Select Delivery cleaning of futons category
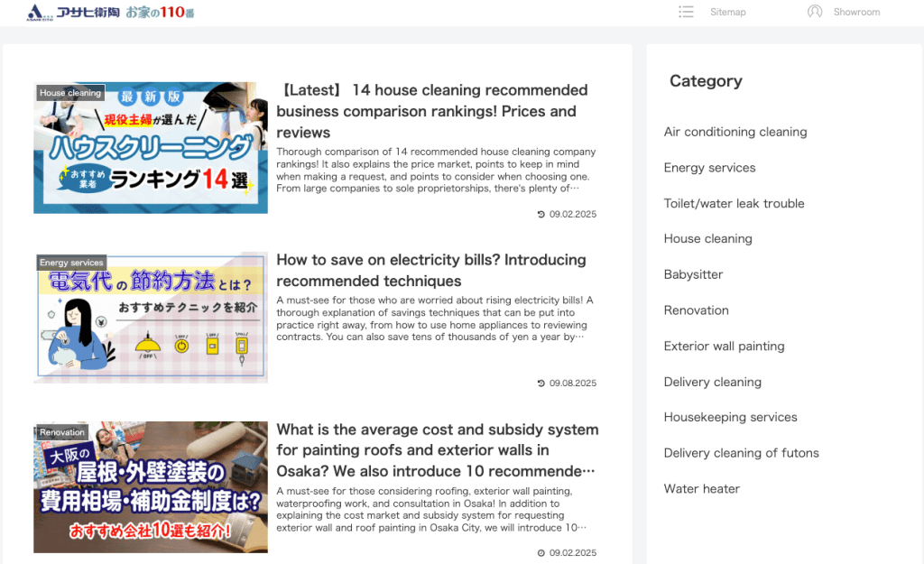This screenshot has height=564, width=924. (x=741, y=453)
